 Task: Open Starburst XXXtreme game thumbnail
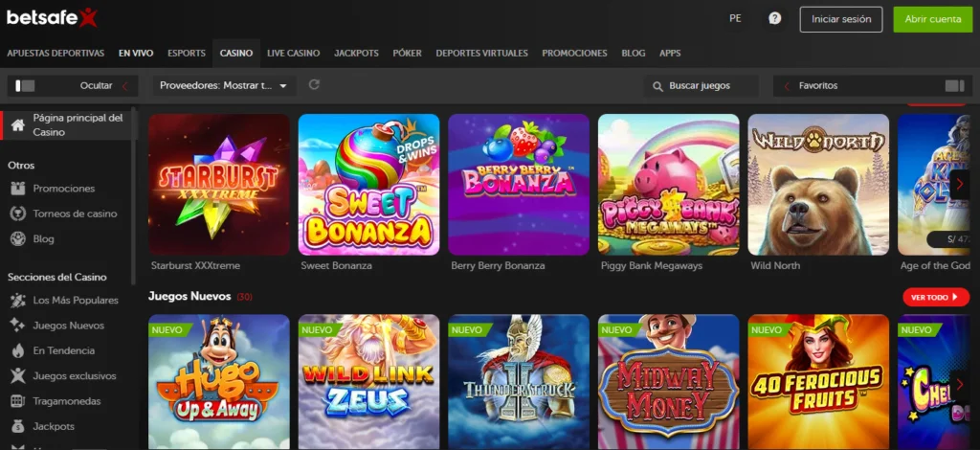[219, 185]
